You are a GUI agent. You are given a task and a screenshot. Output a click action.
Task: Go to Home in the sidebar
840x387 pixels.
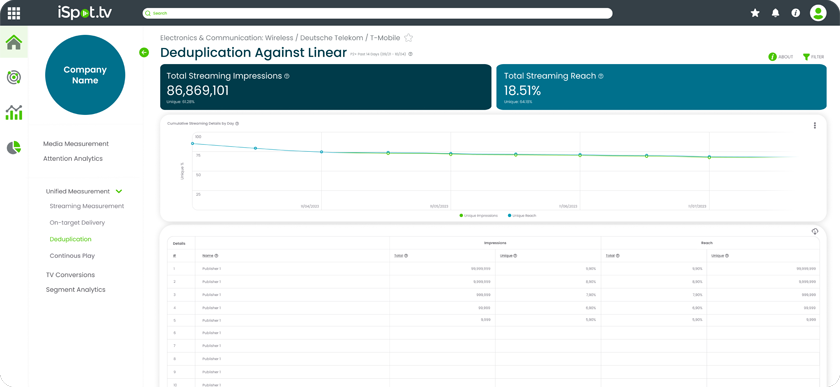pos(14,43)
